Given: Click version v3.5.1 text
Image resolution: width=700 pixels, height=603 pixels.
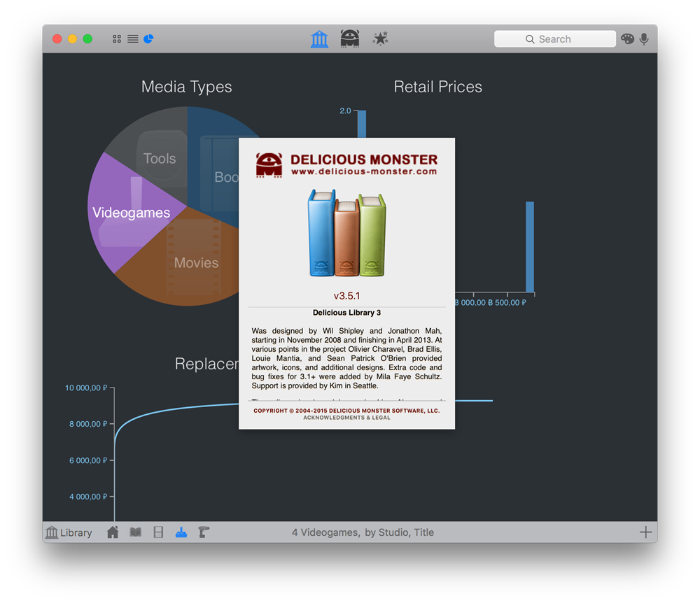Looking at the screenshot, I should coord(347,296).
